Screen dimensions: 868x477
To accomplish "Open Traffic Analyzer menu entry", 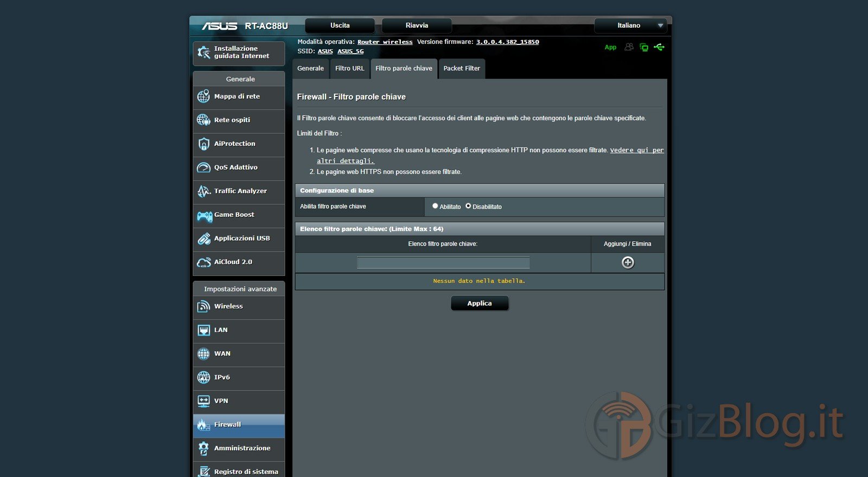I will (x=239, y=191).
